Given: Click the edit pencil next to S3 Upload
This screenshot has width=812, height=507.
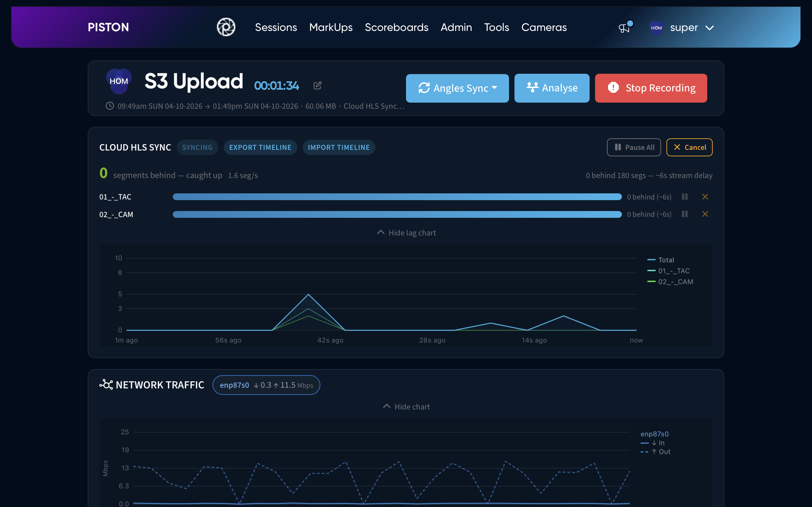Looking at the screenshot, I should click(318, 85).
